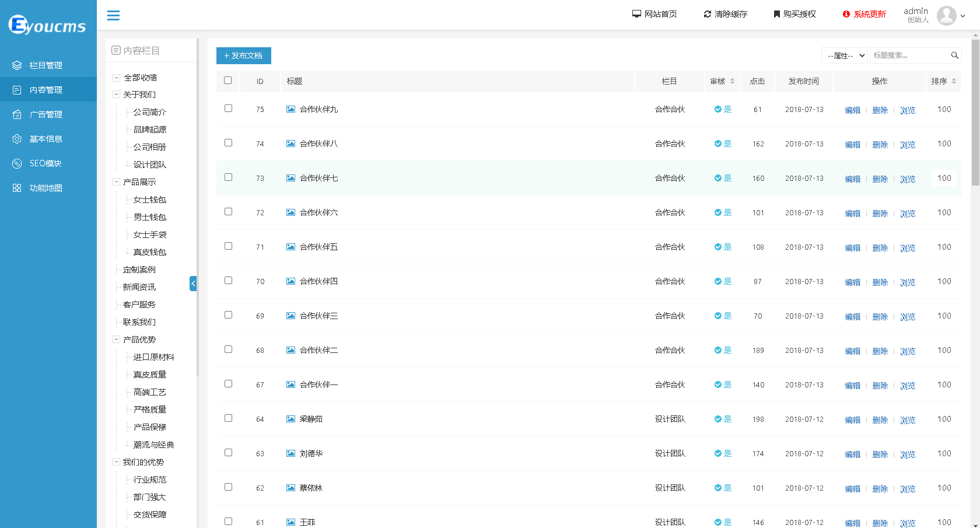The height and width of the screenshot is (528, 980).
Task: Collapse the 我们的优势 tree node
Action: tap(116, 462)
